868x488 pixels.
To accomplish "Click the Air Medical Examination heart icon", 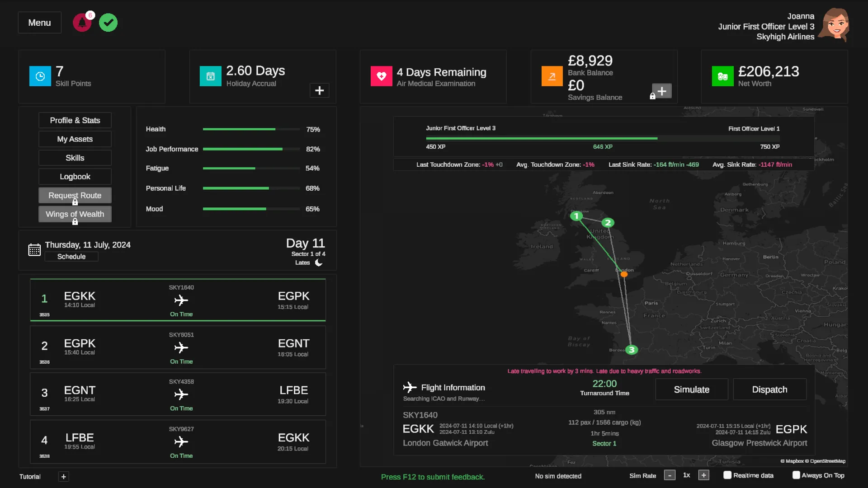I will tap(381, 76).
